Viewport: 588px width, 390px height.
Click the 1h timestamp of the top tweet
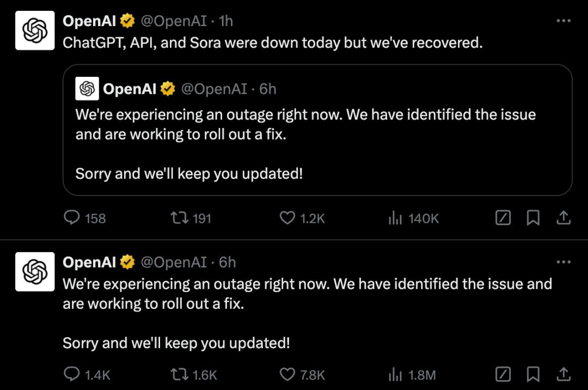pyautogui.click(x=225, y=21)
